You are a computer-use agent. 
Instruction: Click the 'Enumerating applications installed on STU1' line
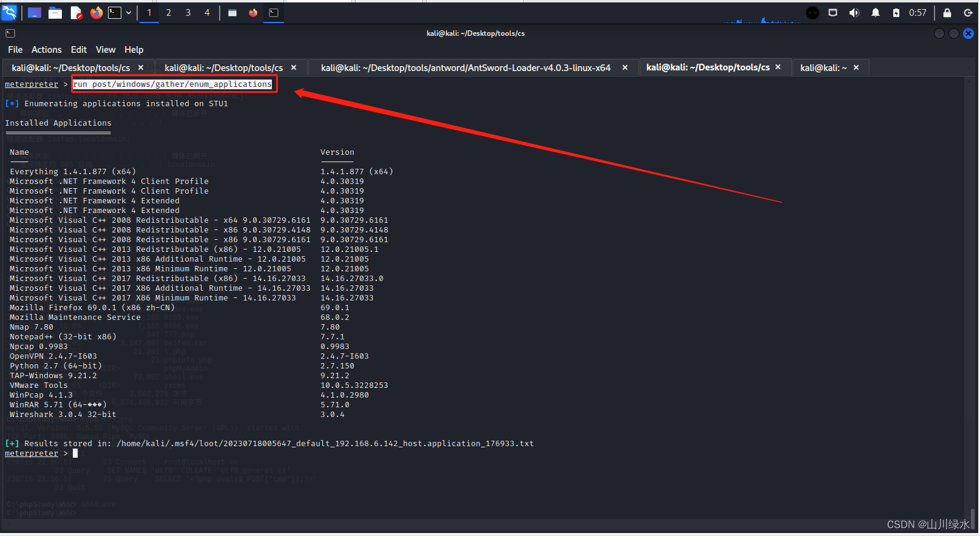click(x=117, y=104)
